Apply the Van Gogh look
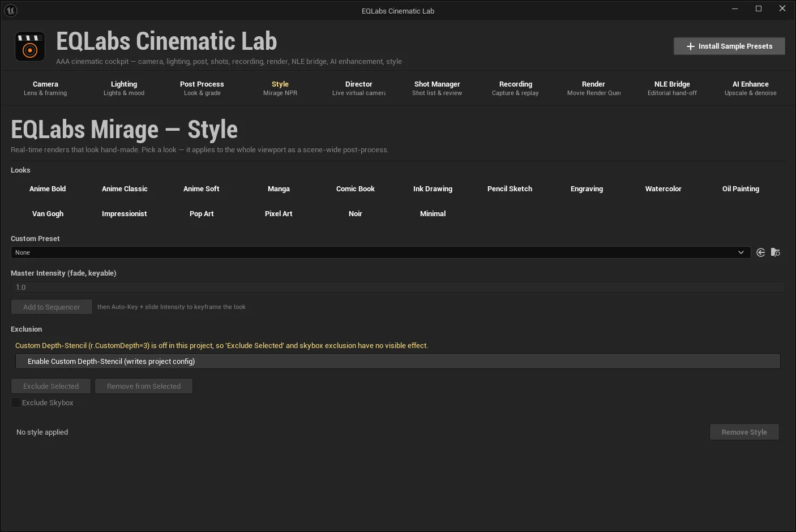 48,214
